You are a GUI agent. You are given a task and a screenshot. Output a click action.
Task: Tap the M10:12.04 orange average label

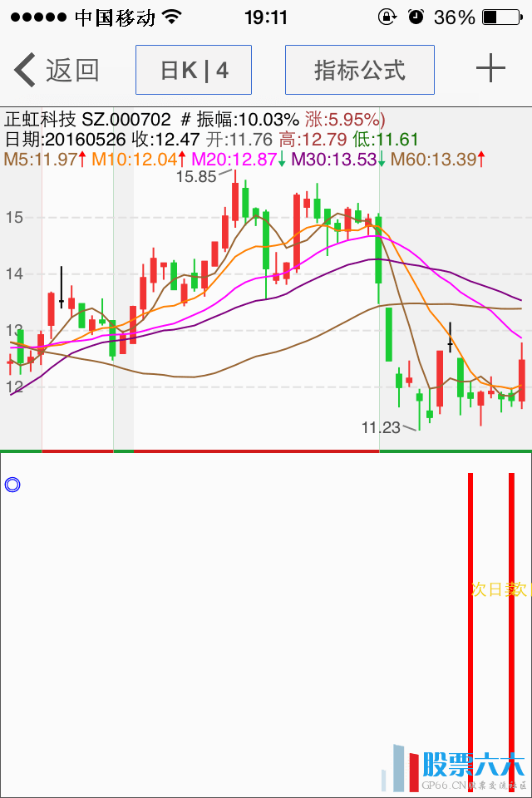click(x=135, y=159)
